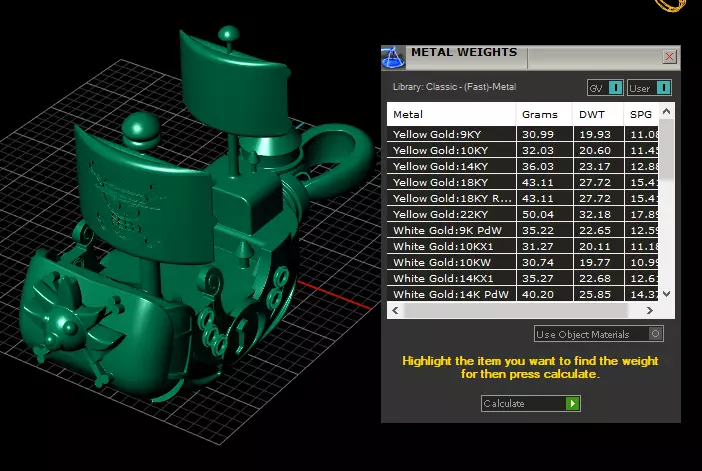This screenshot has width=702, height=471.
Task: Toggle the GV library switch
Action: pos(605,88)
